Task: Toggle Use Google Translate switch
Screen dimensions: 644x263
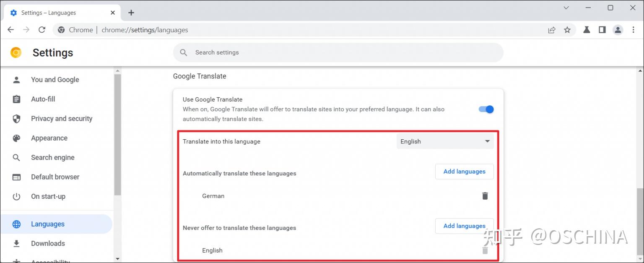Action: tap(486, 109)
